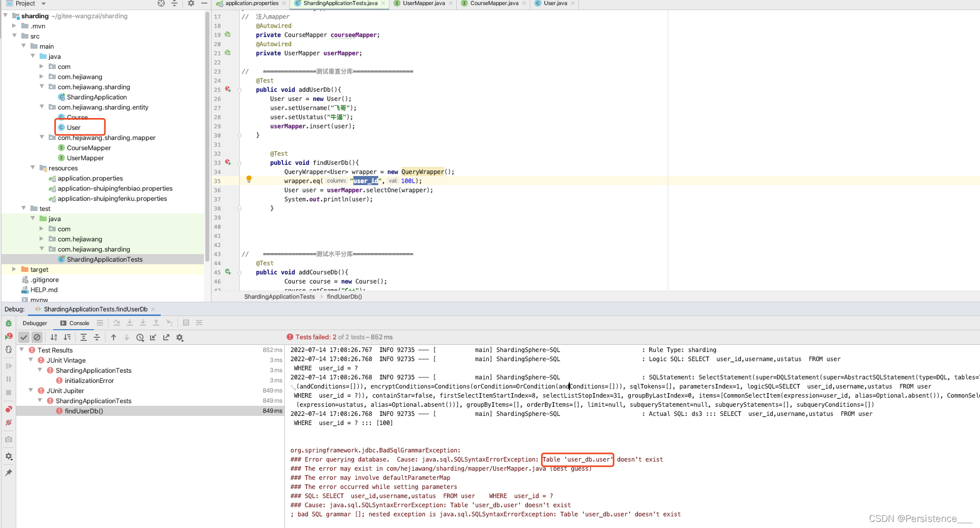Open the Project view dropdown
Screen dimensions: 980x528
click(44, 4)
